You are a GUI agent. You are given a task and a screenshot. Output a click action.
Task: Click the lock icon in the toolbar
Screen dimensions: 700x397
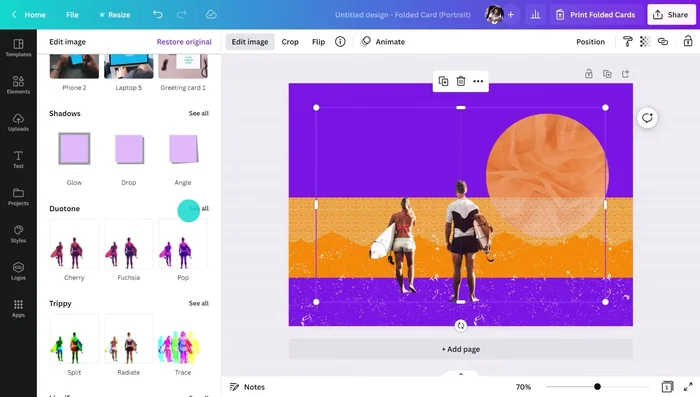coord(688,42)
